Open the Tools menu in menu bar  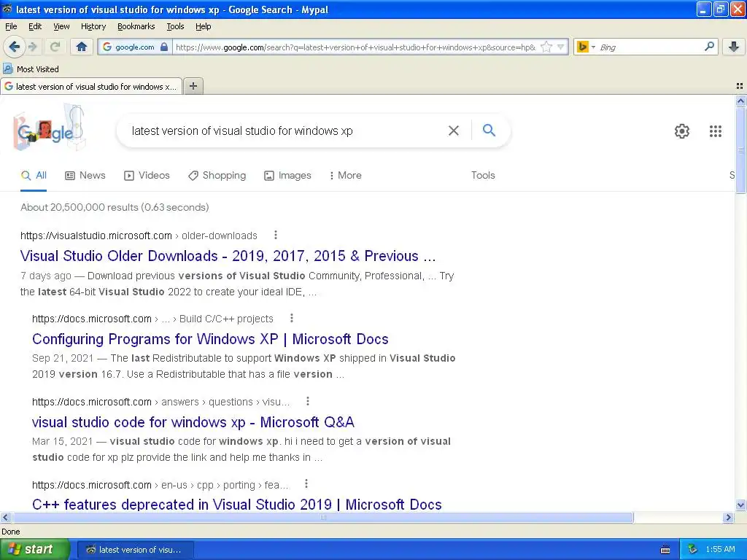point(175,26)
